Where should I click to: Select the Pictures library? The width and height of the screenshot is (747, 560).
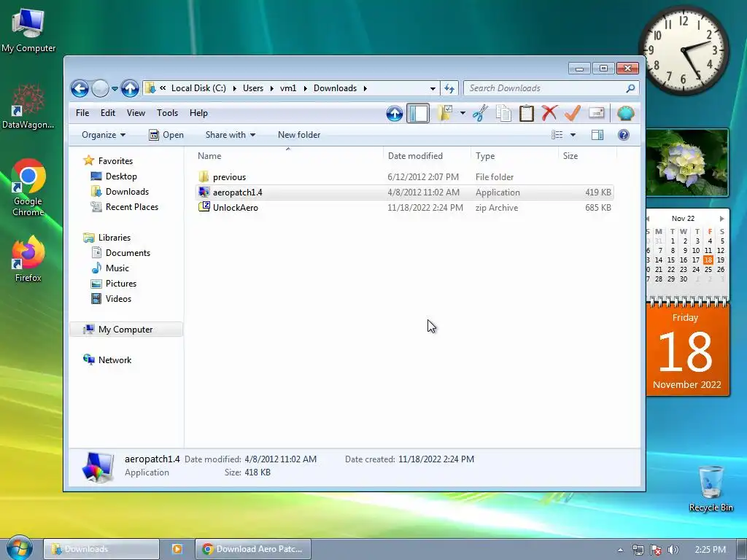point(113,283)
